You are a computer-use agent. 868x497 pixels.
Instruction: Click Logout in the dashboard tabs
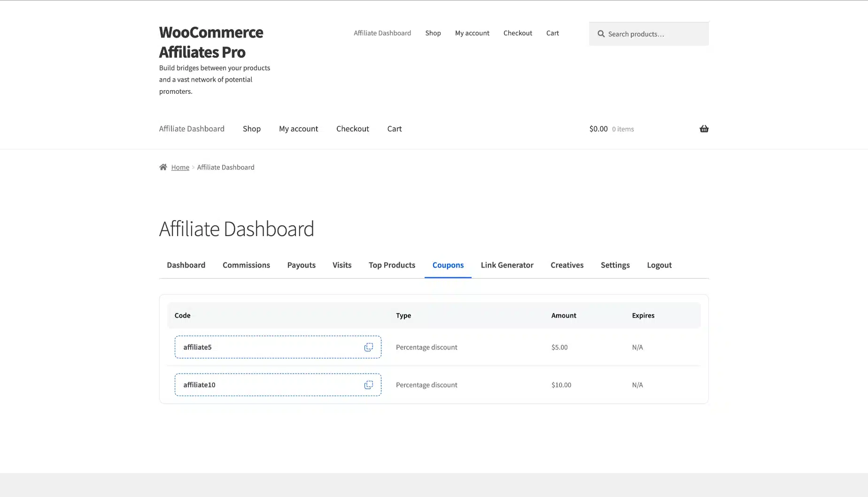659,265
